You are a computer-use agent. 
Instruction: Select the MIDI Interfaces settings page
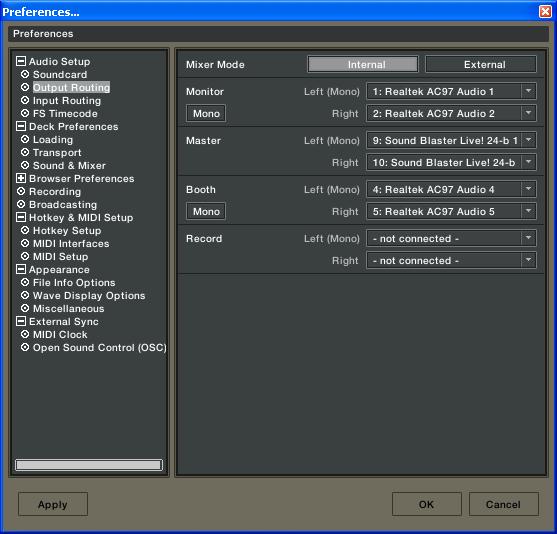coord(71,244)
